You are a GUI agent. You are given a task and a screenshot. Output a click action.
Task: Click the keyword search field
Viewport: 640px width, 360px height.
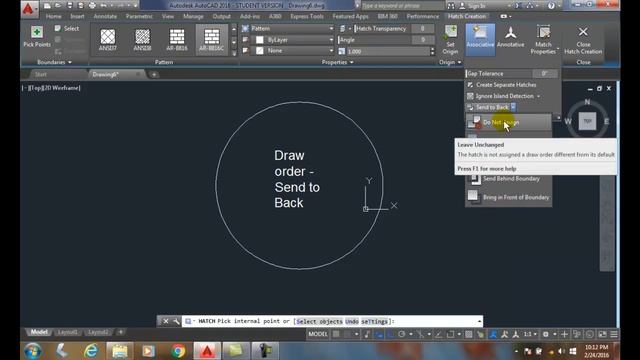403,6
